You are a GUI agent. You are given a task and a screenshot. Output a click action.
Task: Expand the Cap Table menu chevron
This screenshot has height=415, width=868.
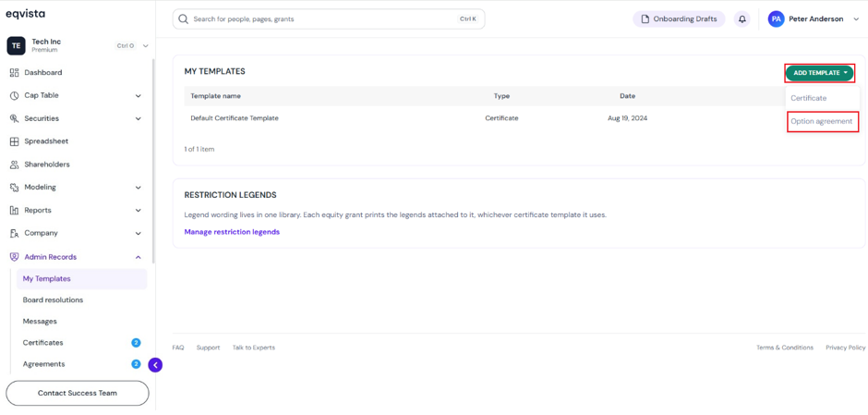[139, 96]
